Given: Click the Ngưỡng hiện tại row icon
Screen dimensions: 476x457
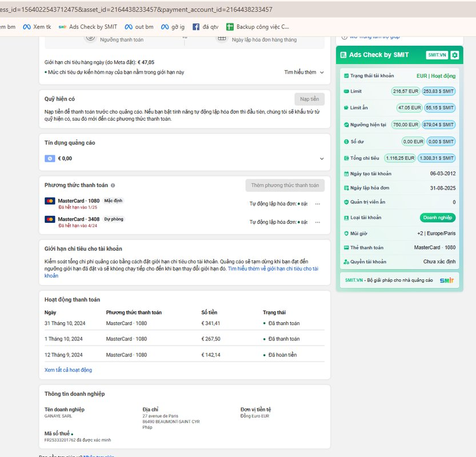Looking at the screenshot, I should (346, 125).
